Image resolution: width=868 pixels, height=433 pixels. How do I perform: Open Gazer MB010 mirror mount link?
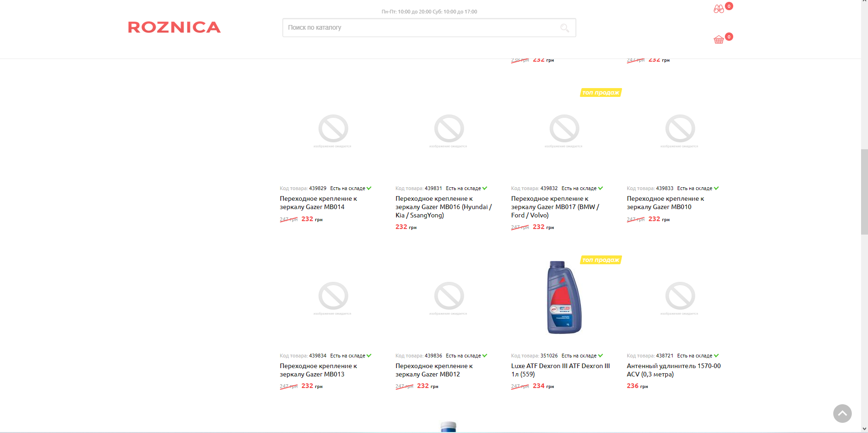(x=665, y=203)
